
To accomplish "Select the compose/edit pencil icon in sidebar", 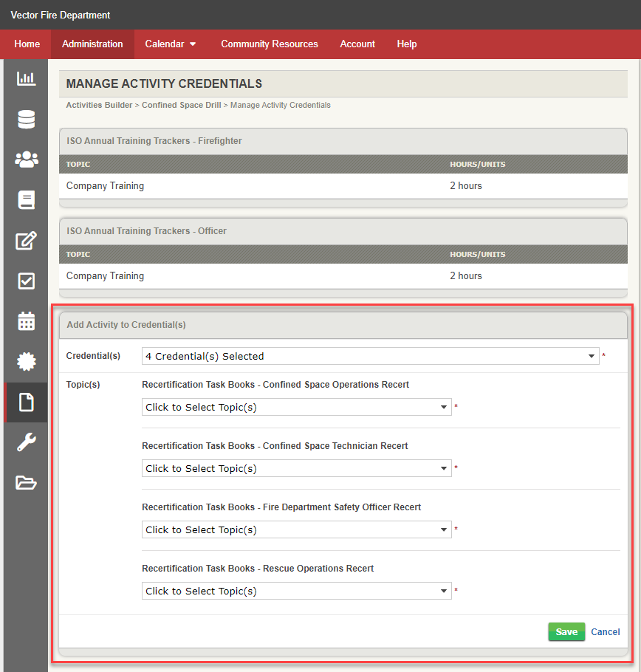I will (26, 240).
